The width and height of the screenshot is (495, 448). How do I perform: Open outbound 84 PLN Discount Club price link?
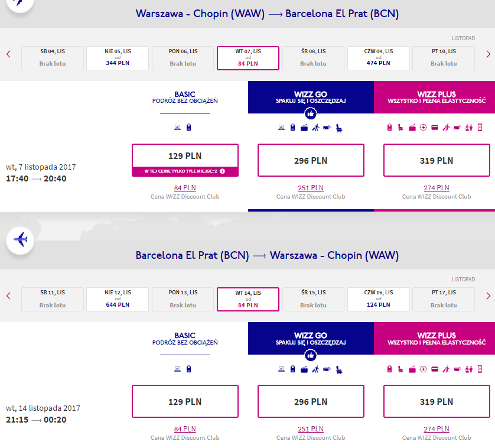[x=185, y=188]
